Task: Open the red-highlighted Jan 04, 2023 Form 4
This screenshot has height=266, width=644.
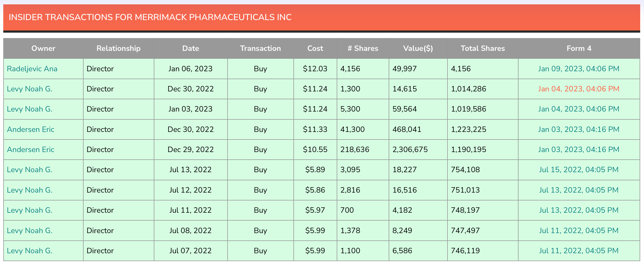Action: [579, 89]
